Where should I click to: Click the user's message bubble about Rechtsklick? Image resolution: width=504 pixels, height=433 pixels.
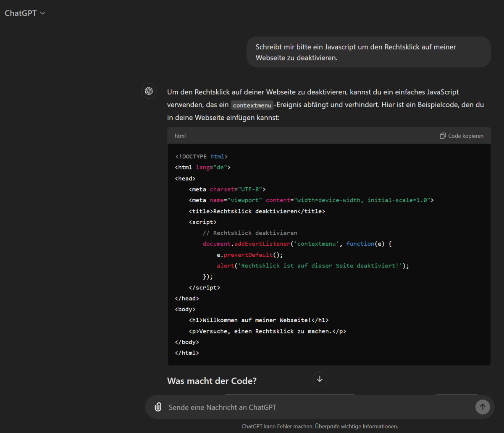(x=368, y=52)
